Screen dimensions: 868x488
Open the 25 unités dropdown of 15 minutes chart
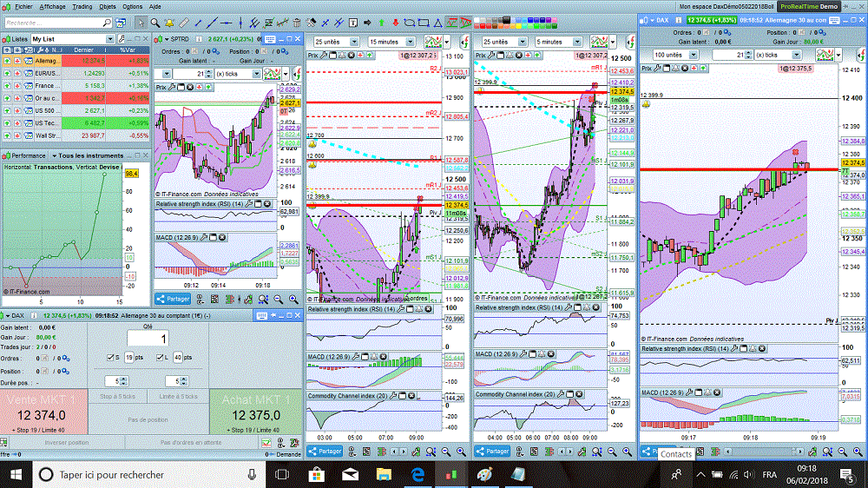[354, 42]
